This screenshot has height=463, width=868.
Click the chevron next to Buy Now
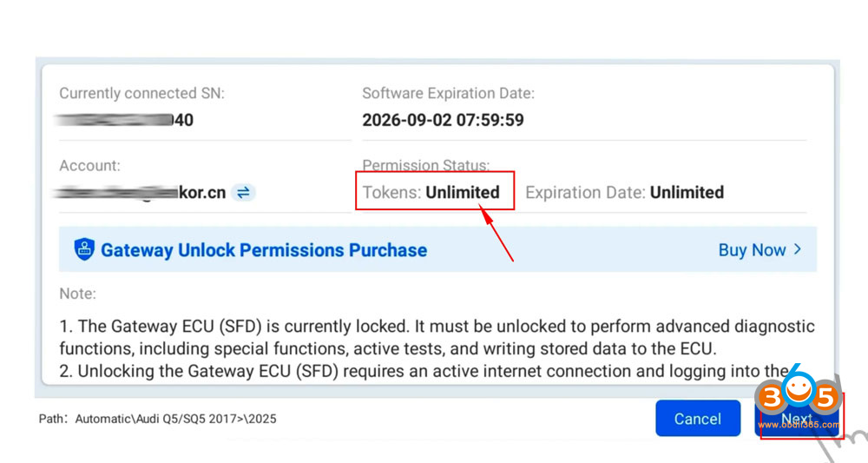click(797, 250)
